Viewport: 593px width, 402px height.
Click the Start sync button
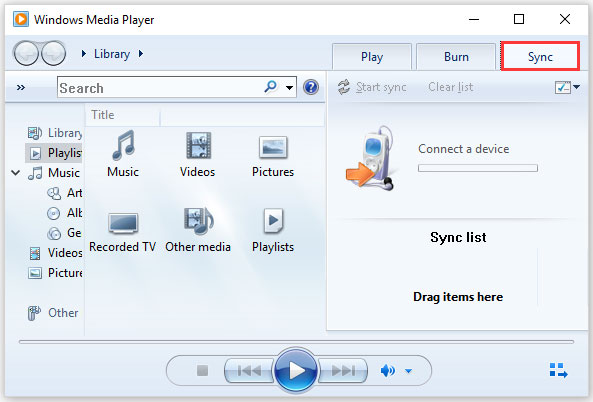pyautogui.click(x=372, y=87)
